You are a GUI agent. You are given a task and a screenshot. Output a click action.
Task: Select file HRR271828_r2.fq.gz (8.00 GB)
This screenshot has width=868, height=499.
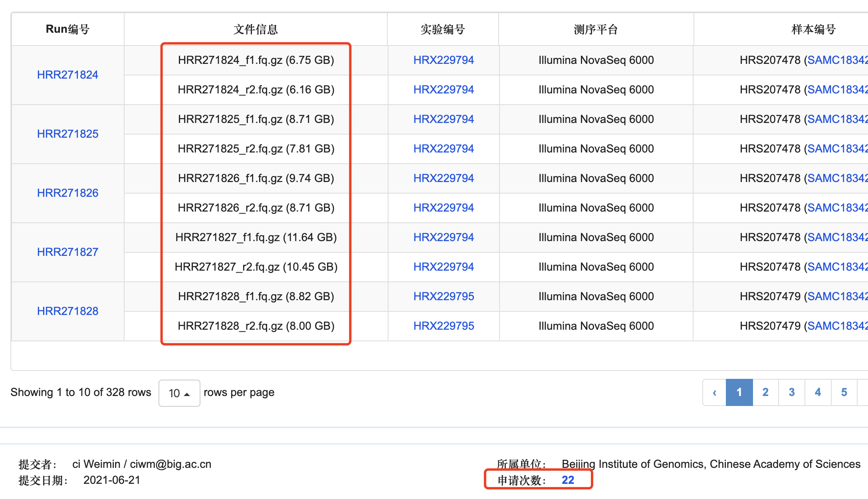[x=256, y=326]
